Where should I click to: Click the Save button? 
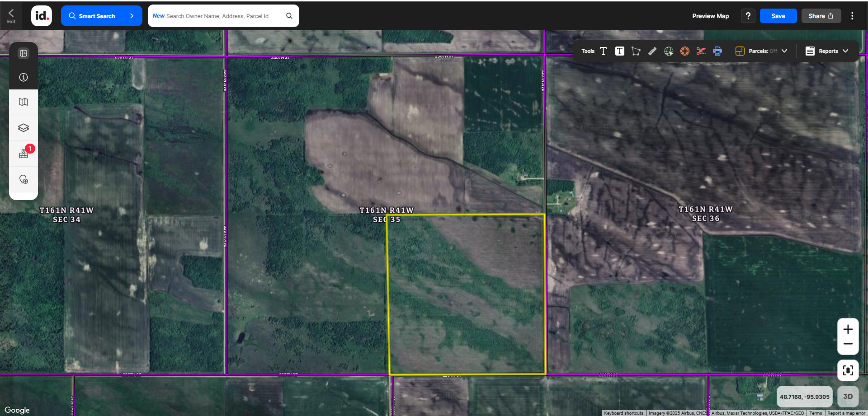tap(778, 16)
